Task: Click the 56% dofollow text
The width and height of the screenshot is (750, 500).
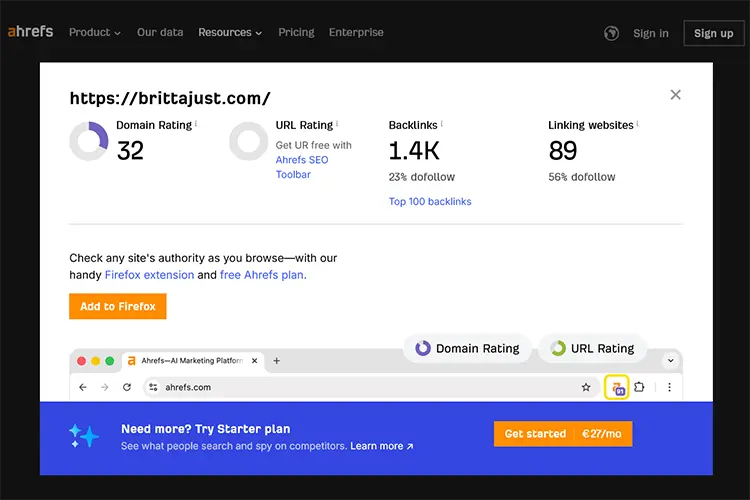Action: coord(582,177)
